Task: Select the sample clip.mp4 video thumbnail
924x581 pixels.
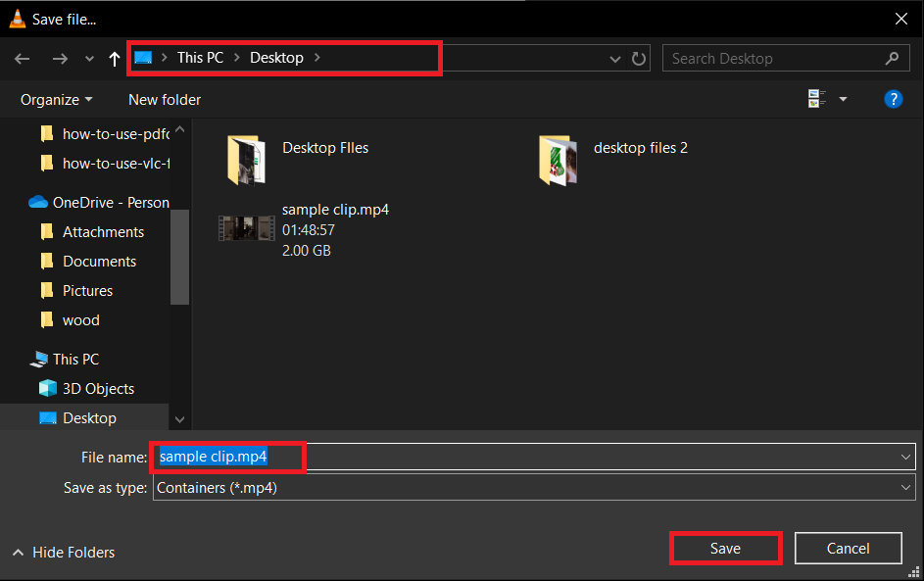Action: (x=246, y=227)
